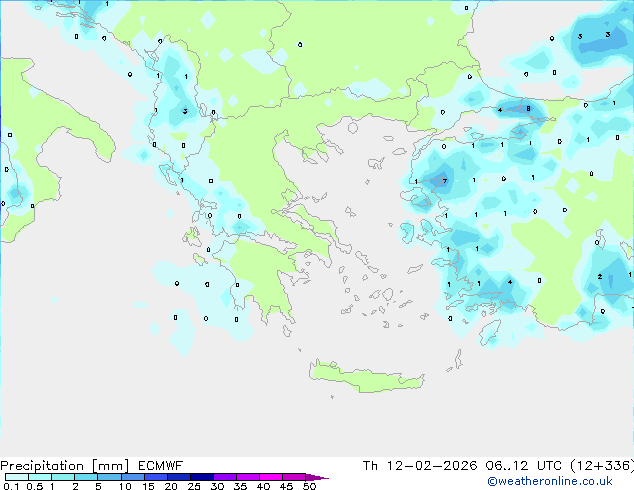Click legend label '0.1'

(11, 486)
